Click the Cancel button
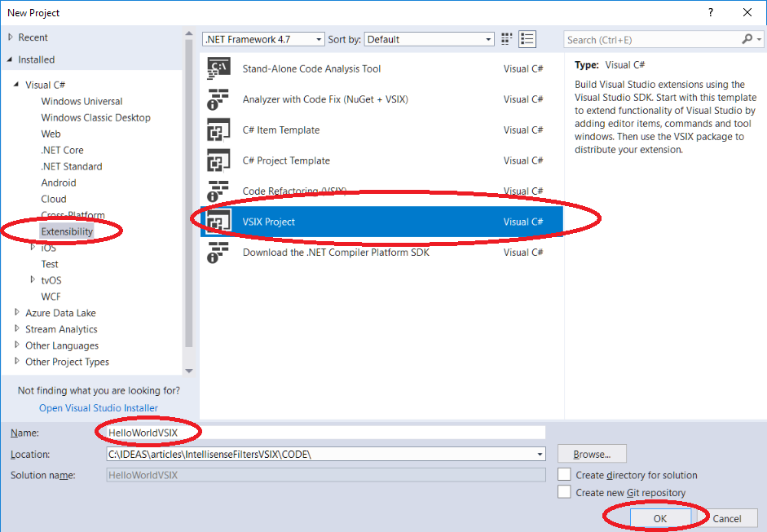Image resolution: width=767 pixels, height=532 pixels. (727, 518)
